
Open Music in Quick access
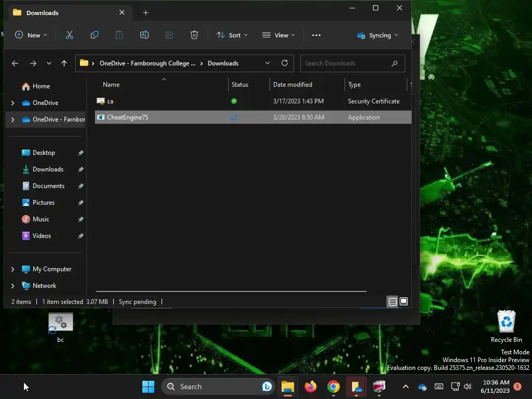tap(35, 219)
